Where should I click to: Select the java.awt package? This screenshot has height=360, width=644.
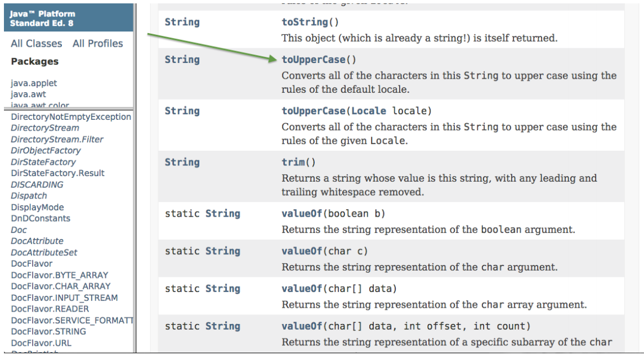28,94
